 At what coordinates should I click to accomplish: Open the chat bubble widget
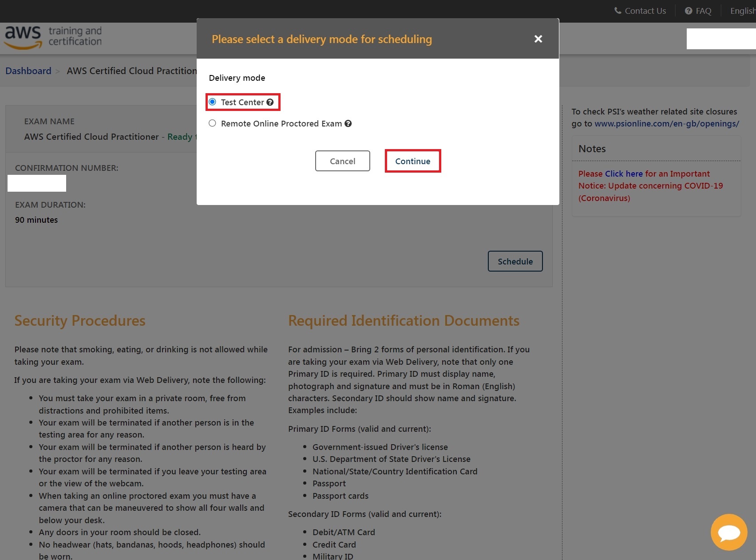pos(729,532)
